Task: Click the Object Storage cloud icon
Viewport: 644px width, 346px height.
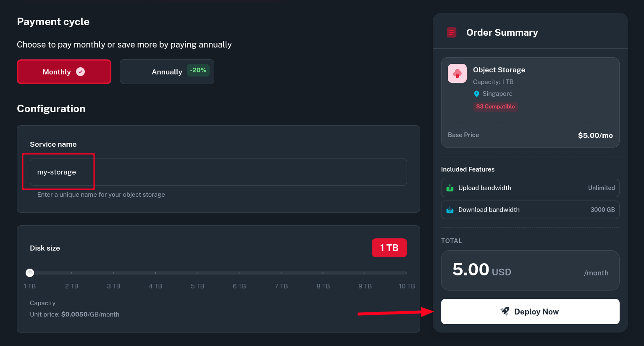Action: (457, 74)
